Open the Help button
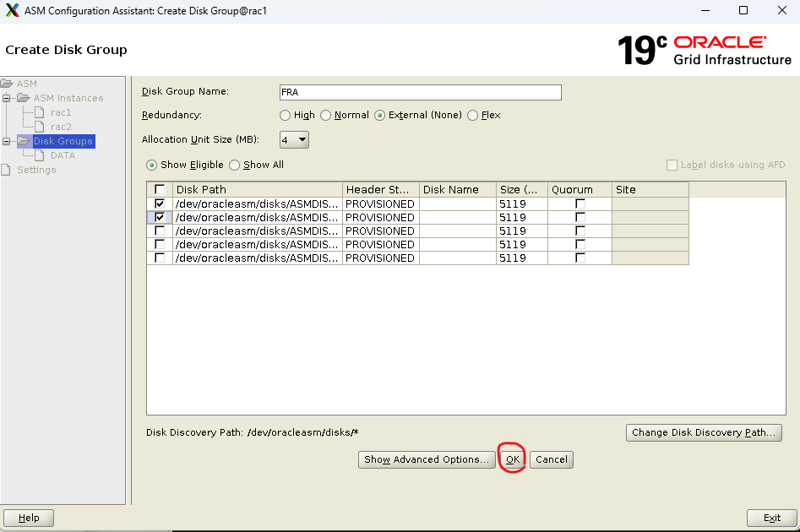 click(29, 518)
